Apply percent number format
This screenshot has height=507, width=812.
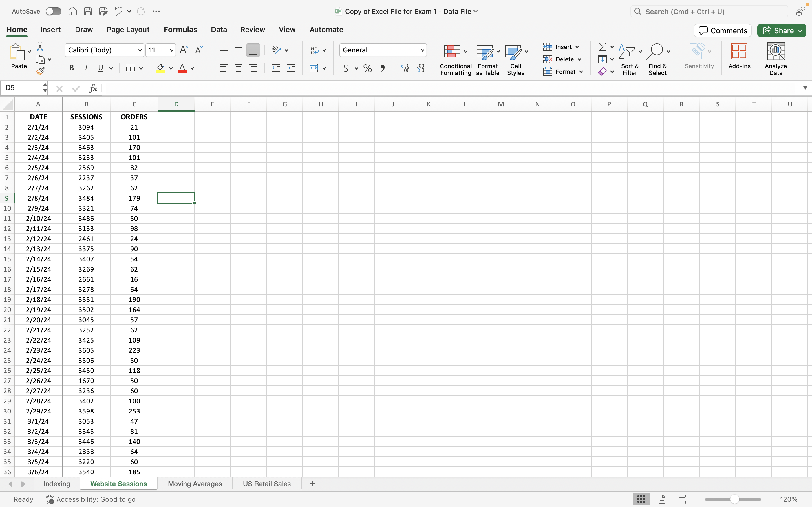point(367,68)
